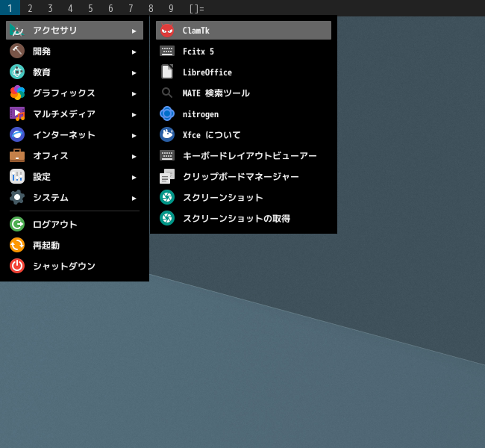Click the システム gear icon

[17, 197]
